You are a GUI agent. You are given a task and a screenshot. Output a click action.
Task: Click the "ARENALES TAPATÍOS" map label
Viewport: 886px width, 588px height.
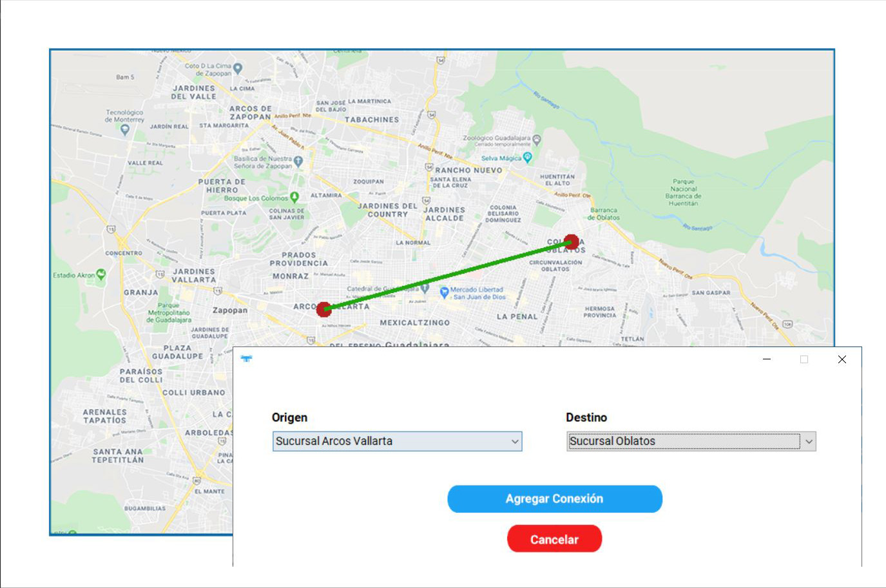(104, 416)
